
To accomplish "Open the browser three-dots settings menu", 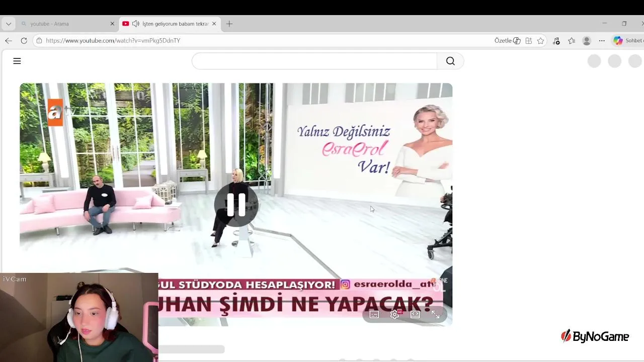I will tap(602, 41).
